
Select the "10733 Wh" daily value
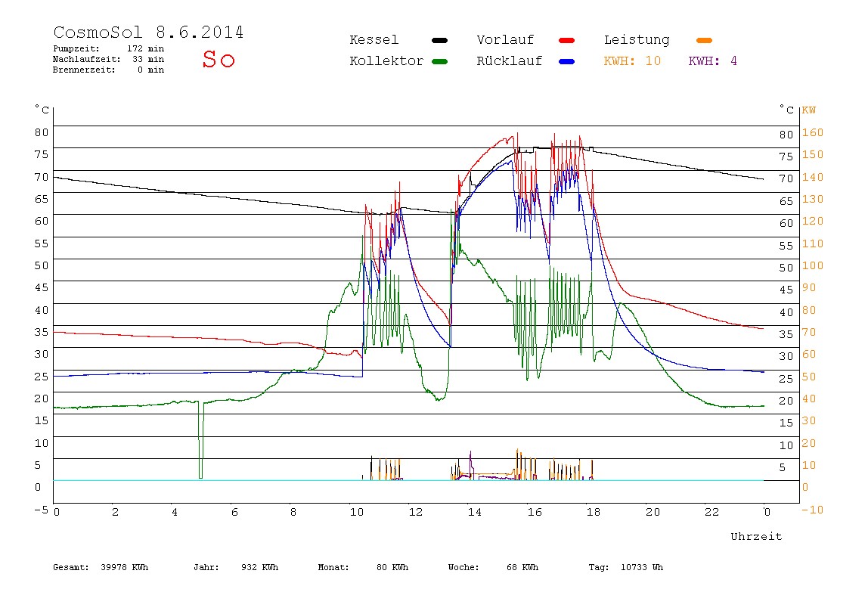pos(642,567)
